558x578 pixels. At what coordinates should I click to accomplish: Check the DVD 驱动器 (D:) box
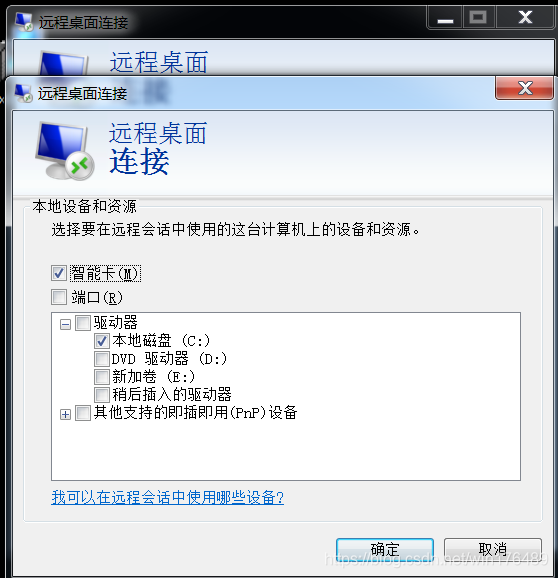[x=102, y=359]
